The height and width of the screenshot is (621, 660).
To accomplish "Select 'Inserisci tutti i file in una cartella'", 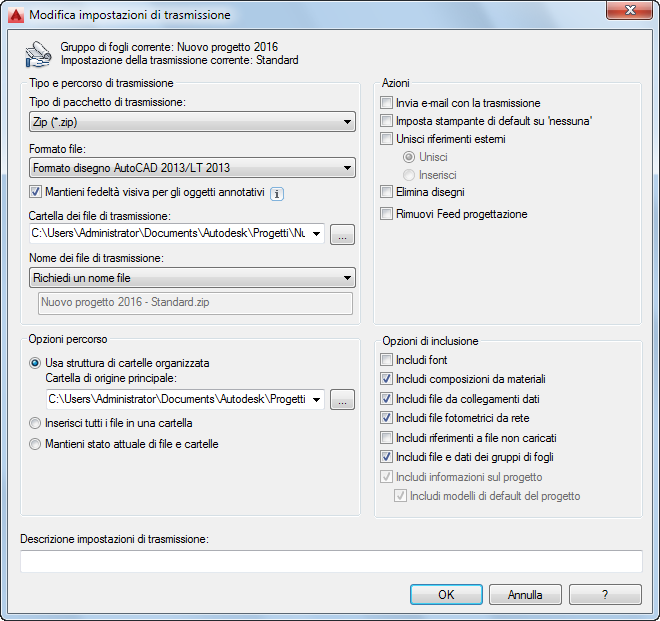I will pos(36,424).
